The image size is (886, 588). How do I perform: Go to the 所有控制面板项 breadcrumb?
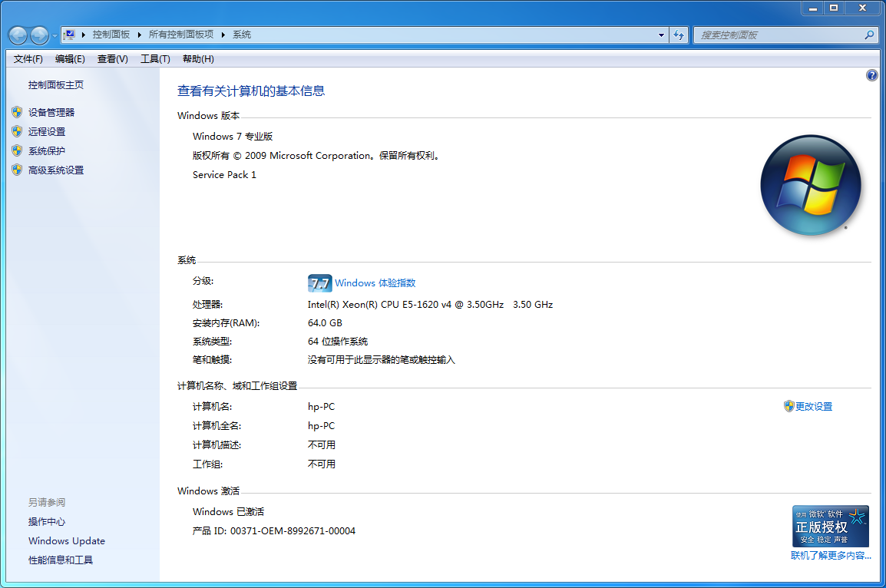click(181, 35)
